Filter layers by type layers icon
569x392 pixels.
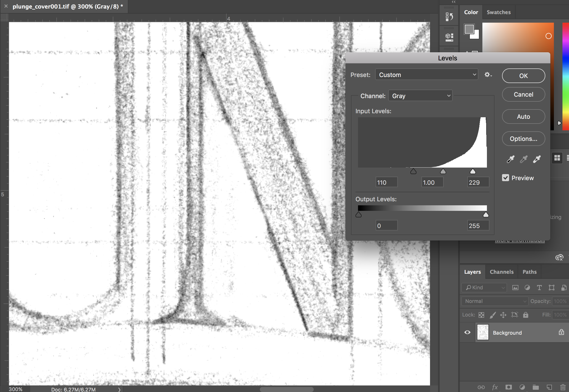click(x=539, y=288)
